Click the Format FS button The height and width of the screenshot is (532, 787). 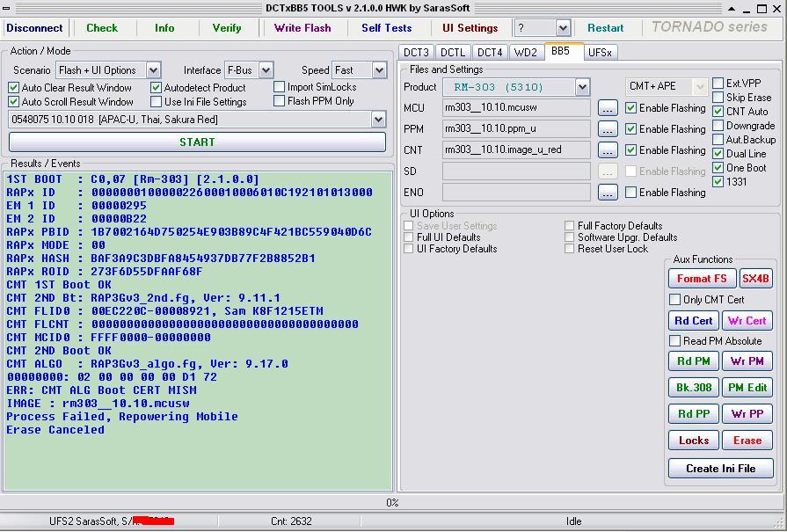(x=702, y=279)
